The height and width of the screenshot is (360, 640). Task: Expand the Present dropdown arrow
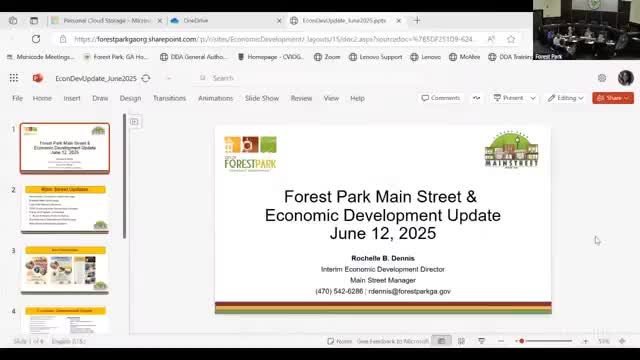point(533,98)
